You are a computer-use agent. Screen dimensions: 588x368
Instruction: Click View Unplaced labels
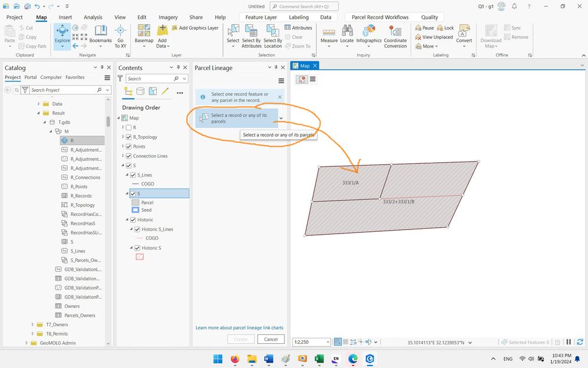tap(434, 37)
